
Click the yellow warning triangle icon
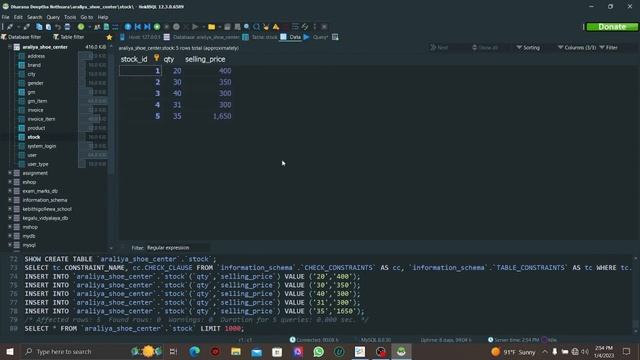pyautogui.click(x=276, y=27)
